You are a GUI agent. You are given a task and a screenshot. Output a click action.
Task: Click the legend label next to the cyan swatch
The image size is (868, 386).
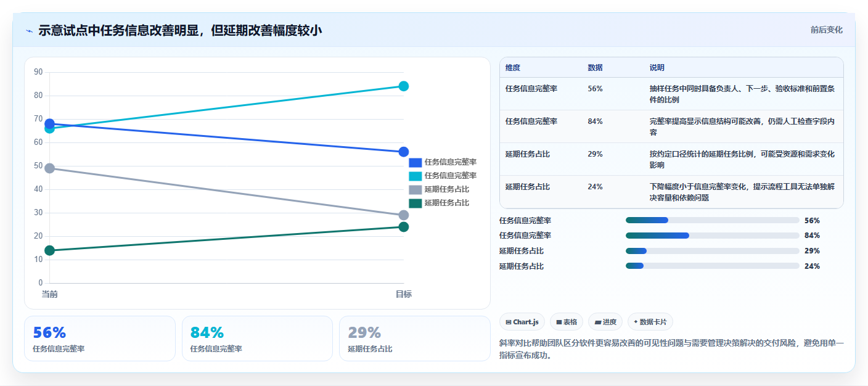(x=450, y=176)
